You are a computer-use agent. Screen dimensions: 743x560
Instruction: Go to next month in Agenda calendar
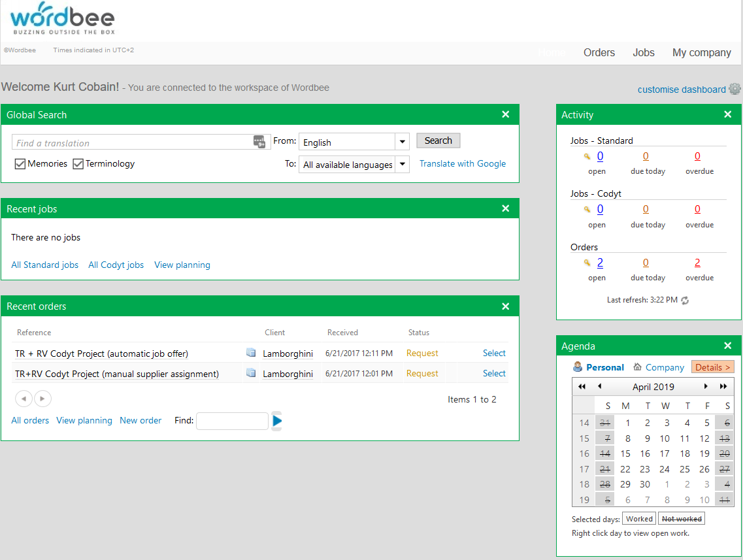706,387
